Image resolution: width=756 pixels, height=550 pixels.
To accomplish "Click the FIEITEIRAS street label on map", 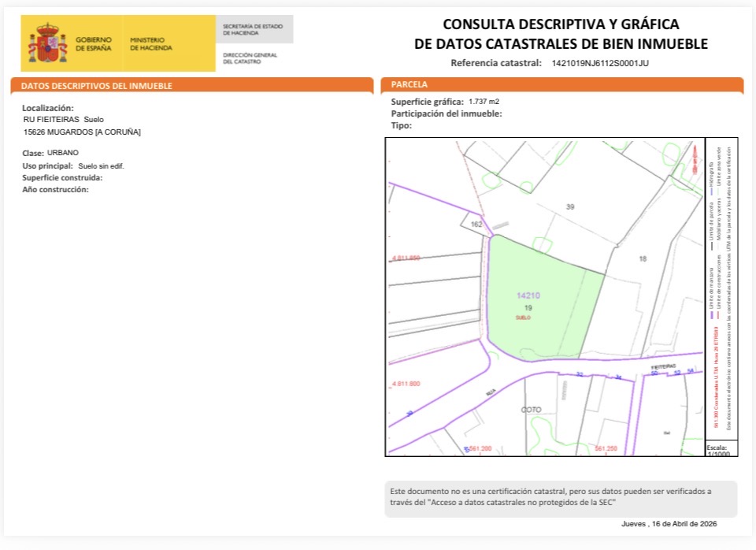I will tap(663, 366).
